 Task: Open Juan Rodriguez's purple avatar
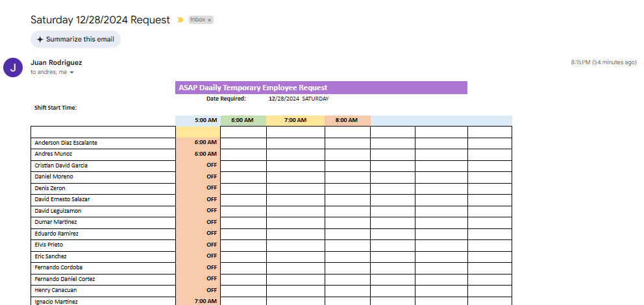point(13,67)
